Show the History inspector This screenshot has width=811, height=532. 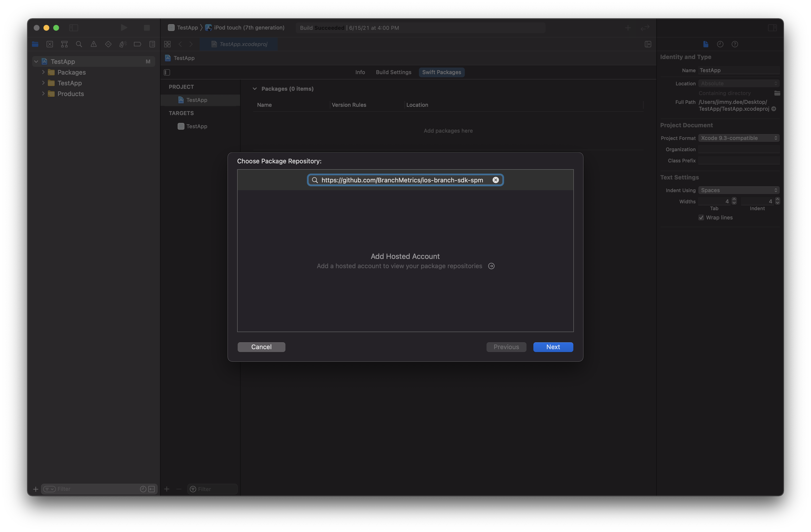click(x=720, y=44)
